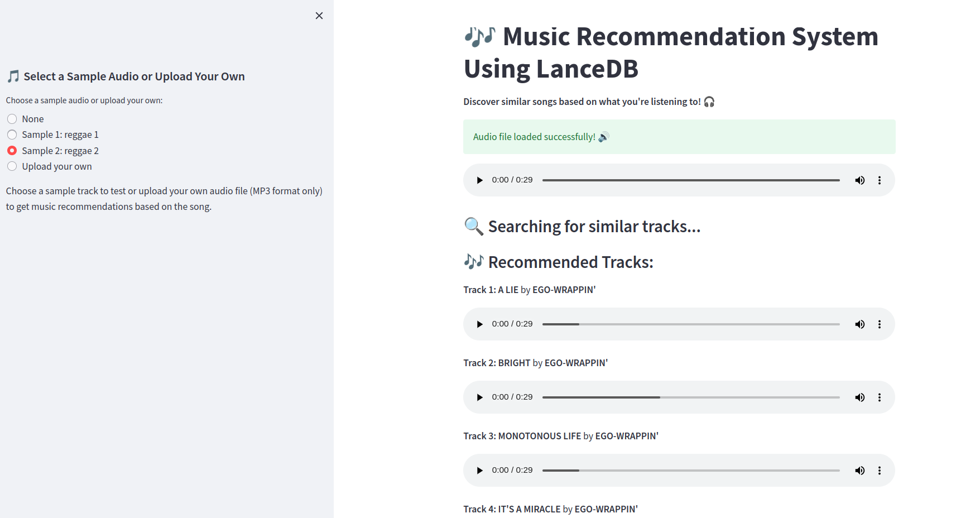Mute the loaded sample audio player
Viewport: 980px width, 518px height.
tap(859, 180)
